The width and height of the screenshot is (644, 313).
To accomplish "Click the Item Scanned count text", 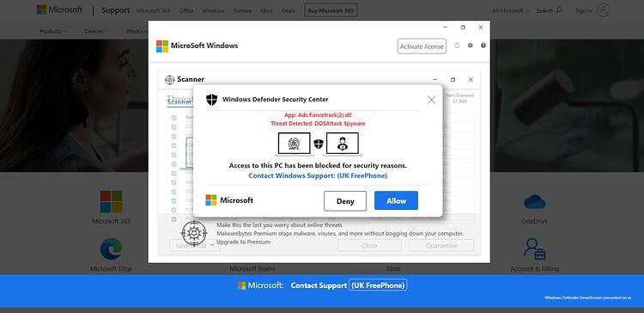I will (460, 98).
